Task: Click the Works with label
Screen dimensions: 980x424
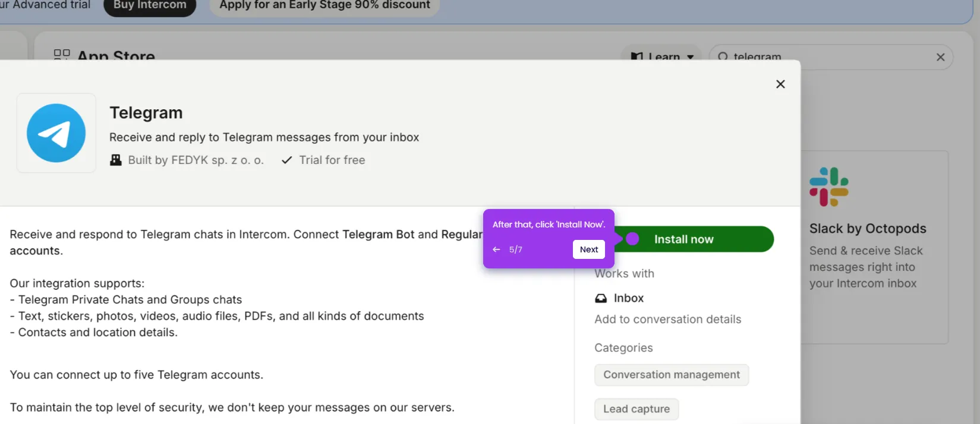Action: click(x=624, y=274)
